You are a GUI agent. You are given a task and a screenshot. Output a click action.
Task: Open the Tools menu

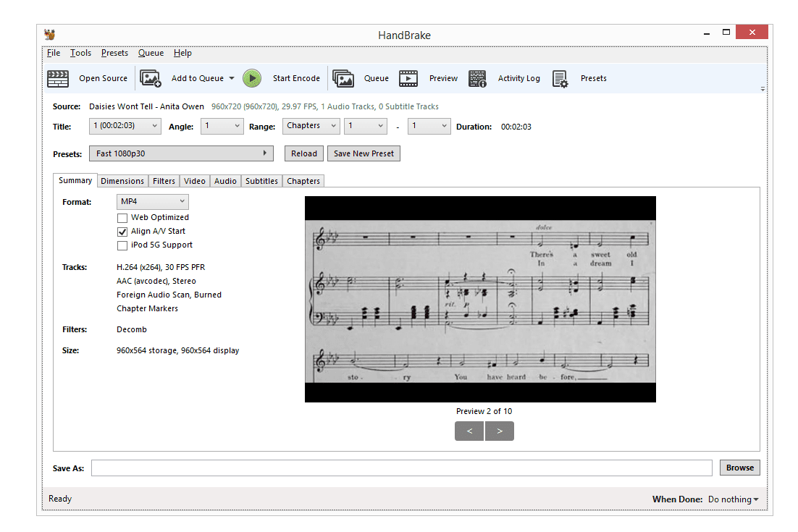[x=80, y=53]
